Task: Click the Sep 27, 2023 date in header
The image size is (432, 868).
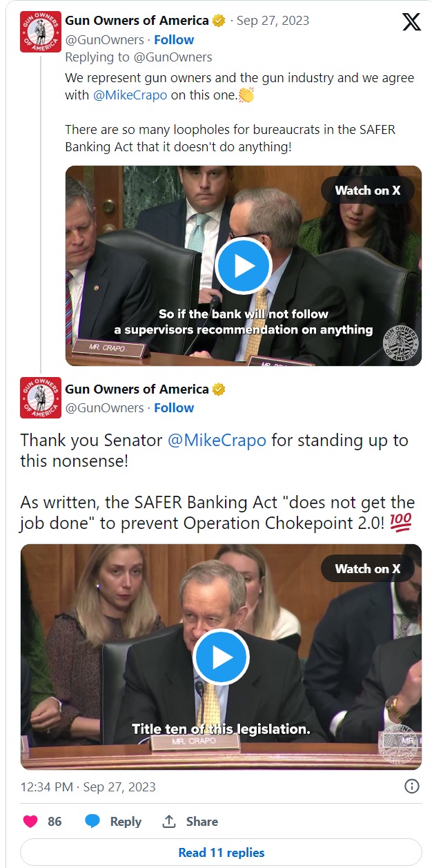Action: pyautogui.click(x=273, y=21)
